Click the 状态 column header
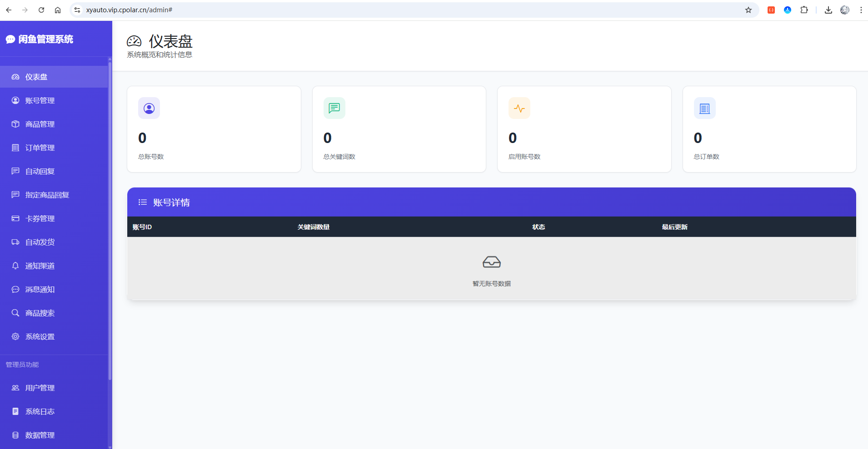868x449 pixels. pos(539,227)
